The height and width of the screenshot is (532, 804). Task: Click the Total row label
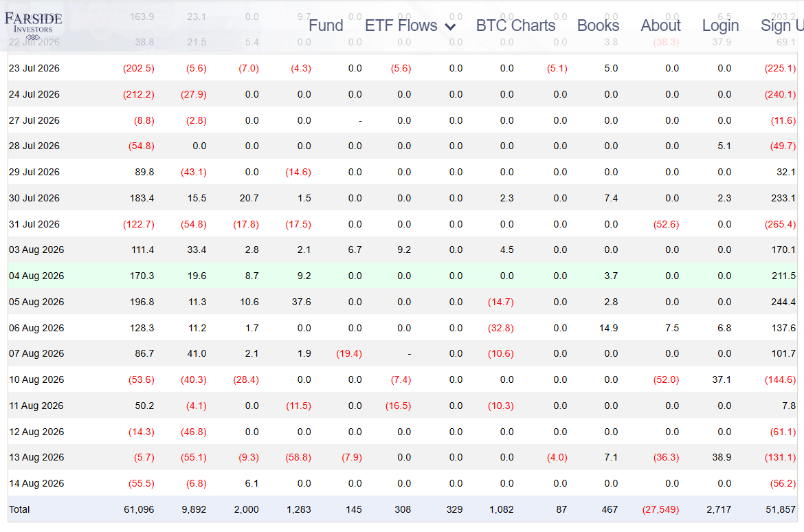pyautogui.click(x=19, y=509)
